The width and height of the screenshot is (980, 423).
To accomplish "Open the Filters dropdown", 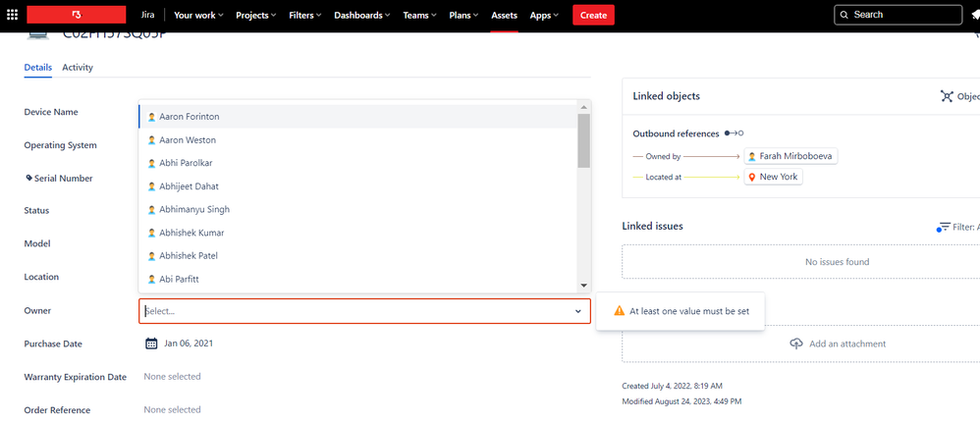I will click(305, 15).
